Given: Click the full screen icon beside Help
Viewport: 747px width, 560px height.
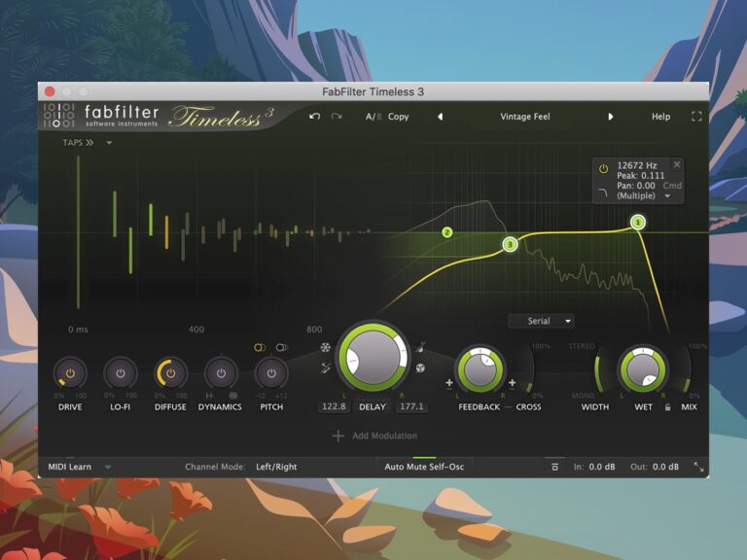Looking at the screenshot, I should [696, 117].
